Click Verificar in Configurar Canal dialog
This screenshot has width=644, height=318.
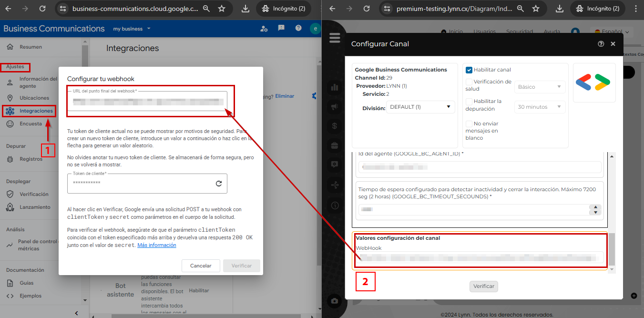pyautogui.click(x=484, y=286)
